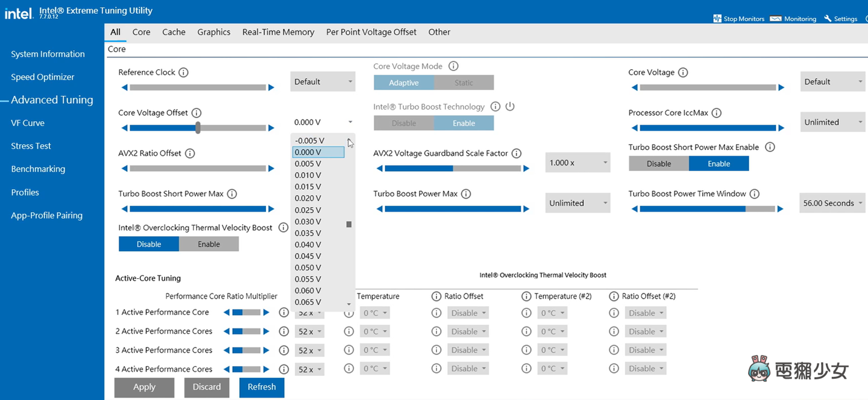Open the 52 x dropdown for 4 Active Performance Cores
Screen dimensions: 868x400
309,369
